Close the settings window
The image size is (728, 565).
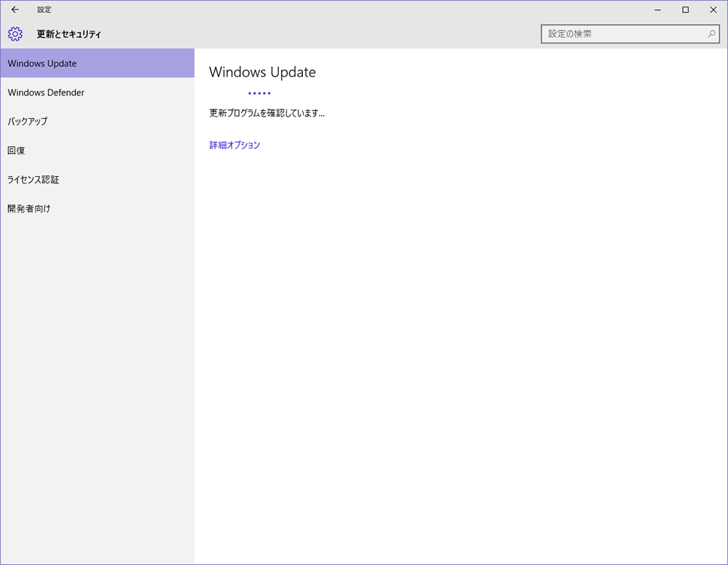713,9
